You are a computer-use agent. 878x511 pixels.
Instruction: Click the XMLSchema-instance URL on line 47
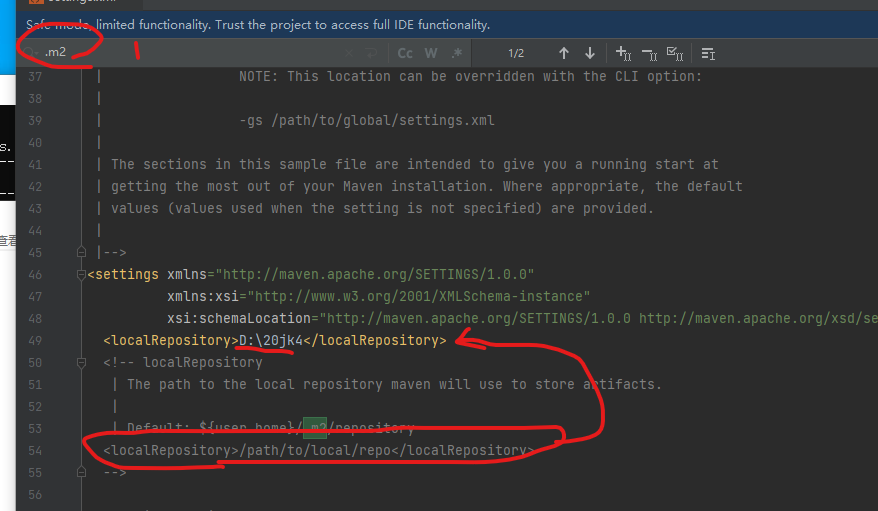(419, 296)
